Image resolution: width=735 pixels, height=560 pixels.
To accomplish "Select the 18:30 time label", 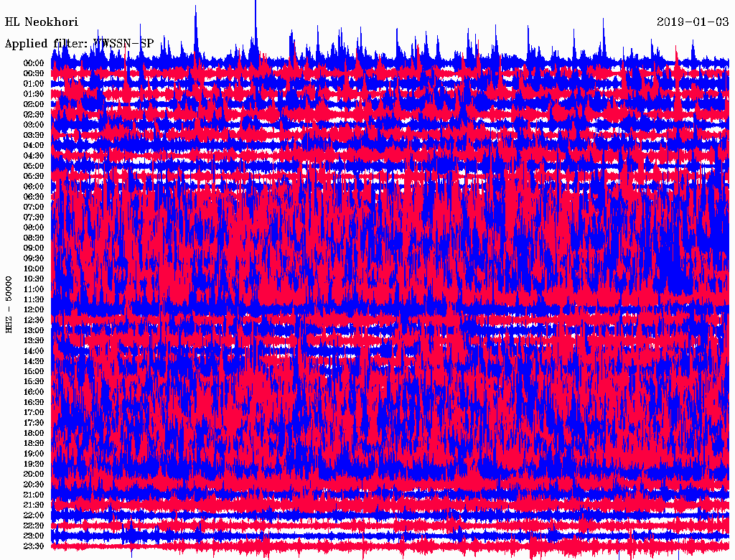I will point(33,443).
